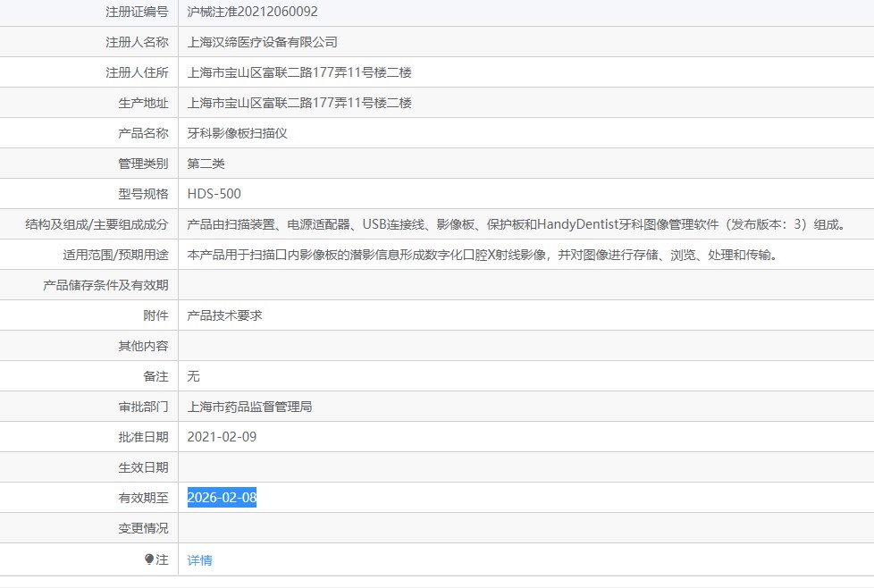Click the 审批部门 label
The width and height of the screenshot is (874, 588).
(143, 407)
